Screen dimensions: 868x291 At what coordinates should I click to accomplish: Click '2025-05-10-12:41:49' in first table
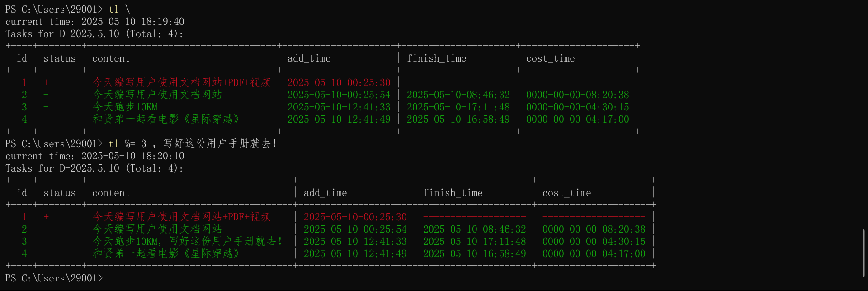coord(339,119)
